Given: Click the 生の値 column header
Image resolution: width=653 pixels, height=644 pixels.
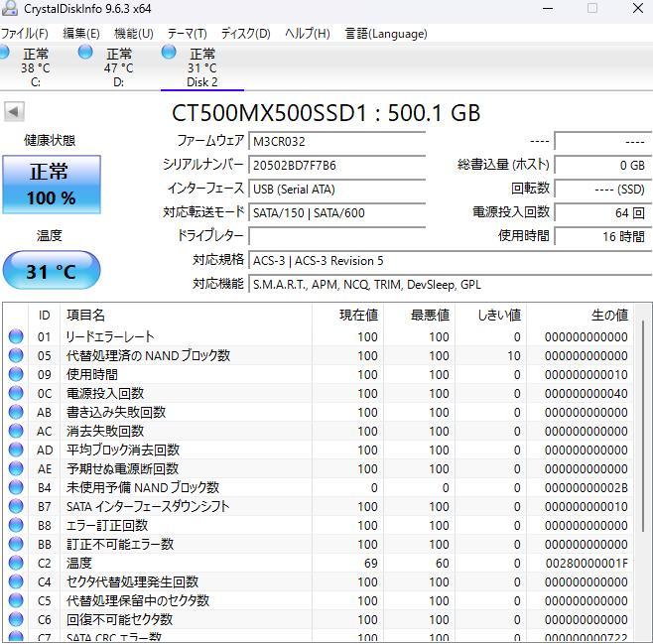Looking at the screenshot, I should pyautogui.click(x=580, y=315).
